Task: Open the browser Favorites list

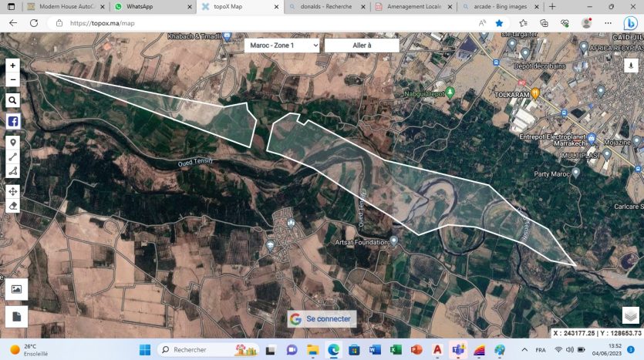Action: [523, 23]
